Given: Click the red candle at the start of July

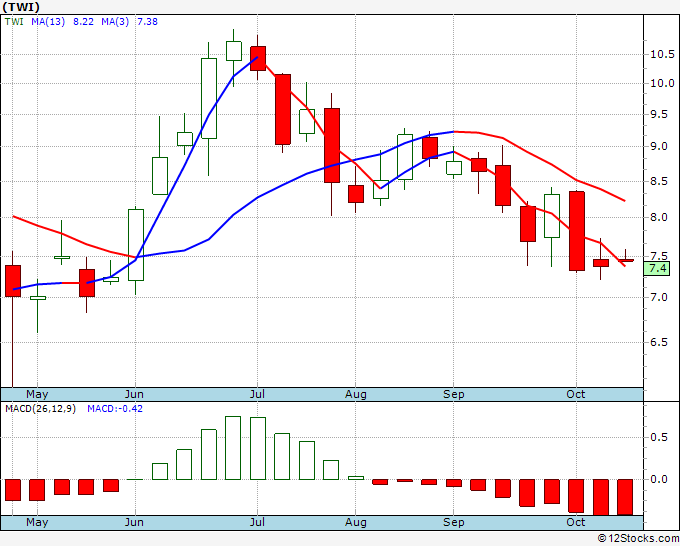Looking at the screenshot, I should [x=258, y=59].
